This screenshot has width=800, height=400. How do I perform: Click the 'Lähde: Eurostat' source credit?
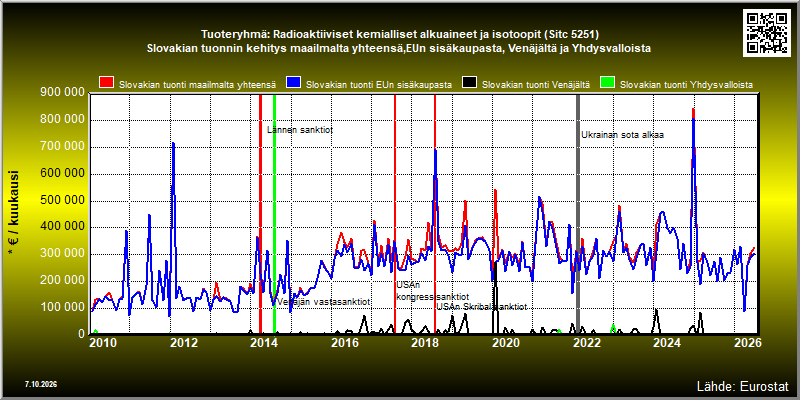[x=742, y=385]
